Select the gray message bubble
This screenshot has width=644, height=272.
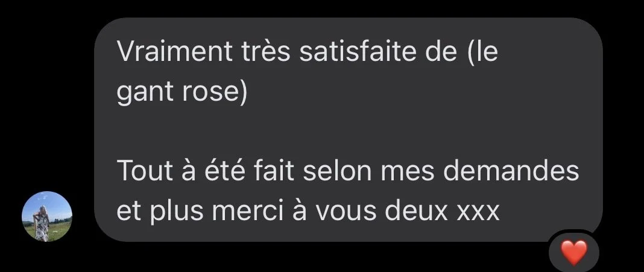(x=349, y=130)
